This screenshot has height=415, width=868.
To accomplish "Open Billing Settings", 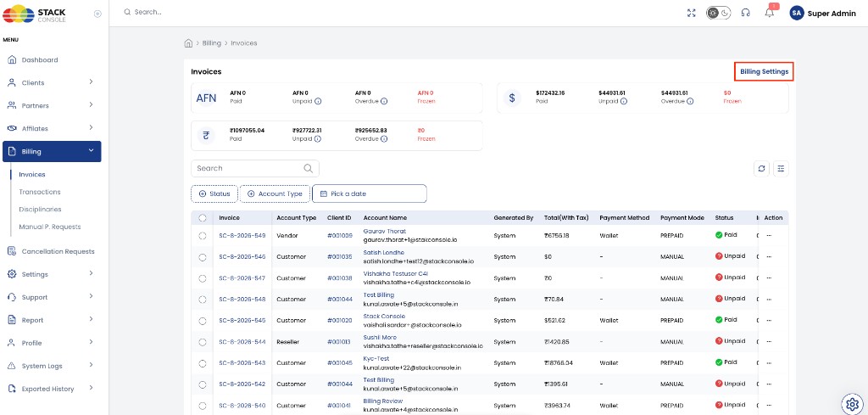I will (764, 71).
